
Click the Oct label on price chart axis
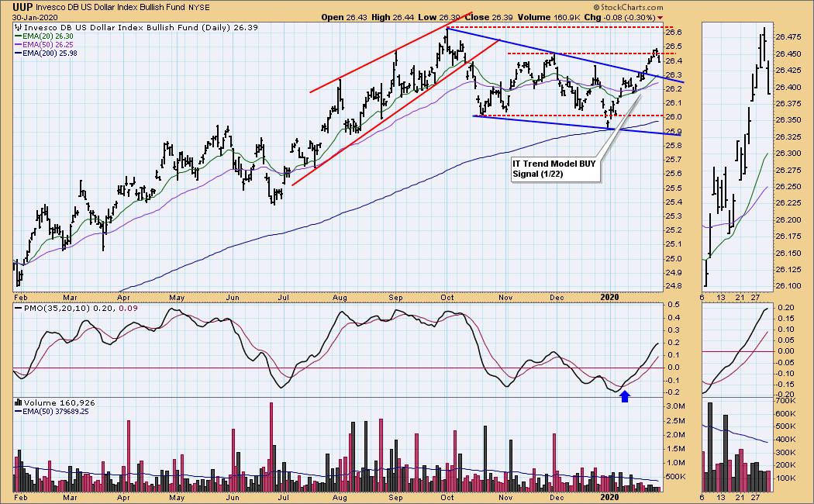pyautogui.click(x=447, y=298)
